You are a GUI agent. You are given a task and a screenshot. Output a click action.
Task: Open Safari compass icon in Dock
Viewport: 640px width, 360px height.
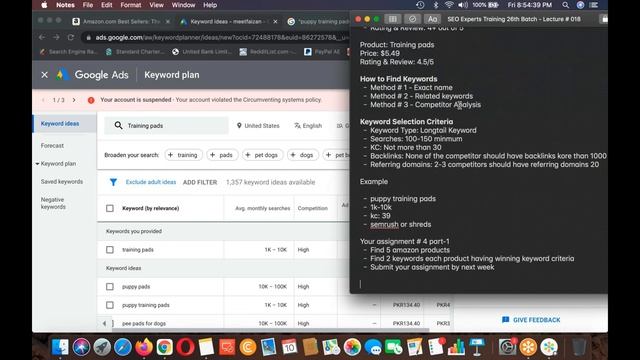pos(123,347)
